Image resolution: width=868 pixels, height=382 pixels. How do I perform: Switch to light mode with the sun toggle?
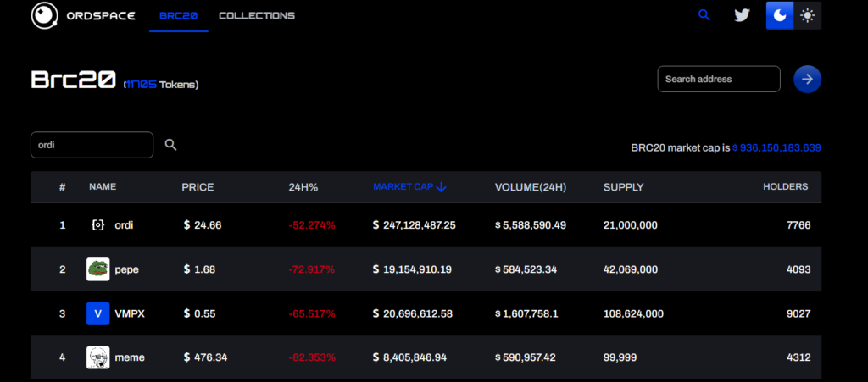pyautogui.click(x=808, y=15)
